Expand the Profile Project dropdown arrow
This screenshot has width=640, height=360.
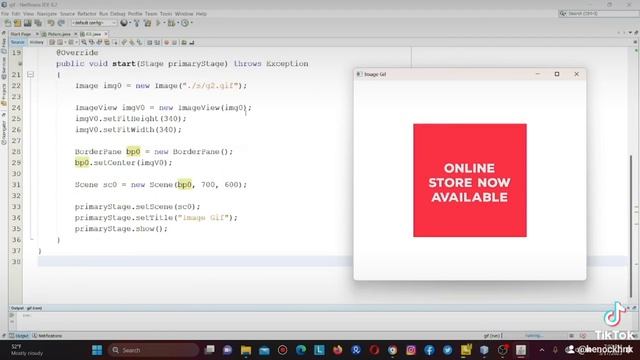click(191, 23)
